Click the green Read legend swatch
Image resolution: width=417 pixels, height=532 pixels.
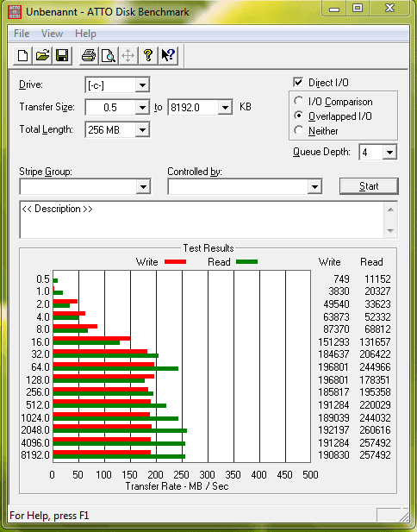[246, 261]
